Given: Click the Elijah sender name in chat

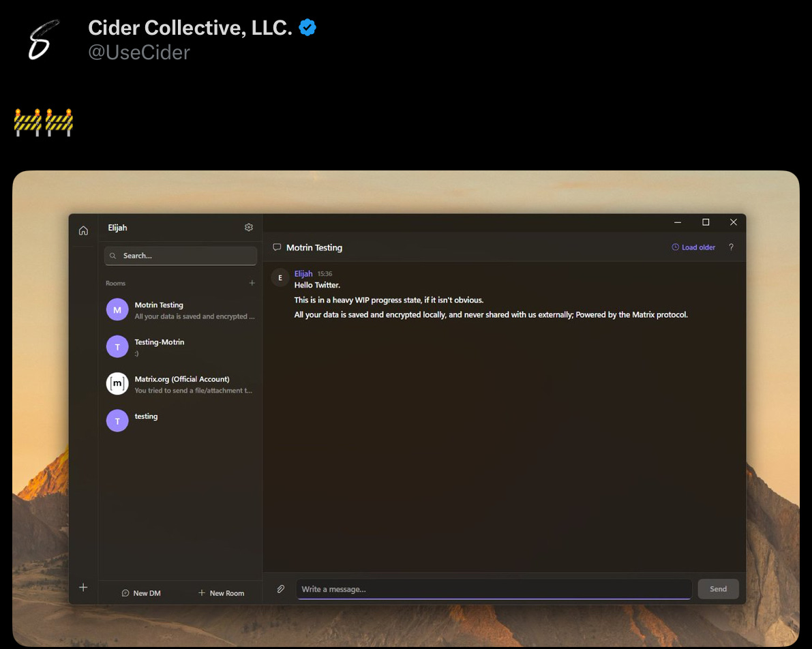Looking at the screenshot, I should click(303, 273).
